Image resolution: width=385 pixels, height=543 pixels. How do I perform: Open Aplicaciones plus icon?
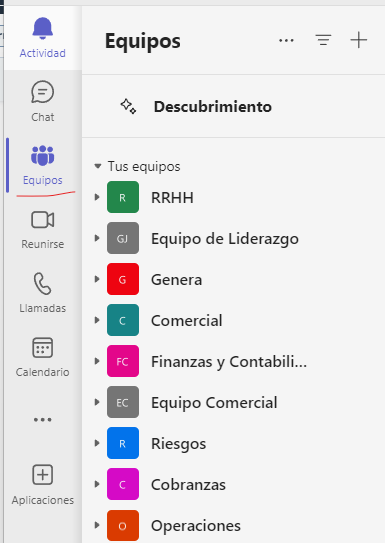click(x=43, y=474)
